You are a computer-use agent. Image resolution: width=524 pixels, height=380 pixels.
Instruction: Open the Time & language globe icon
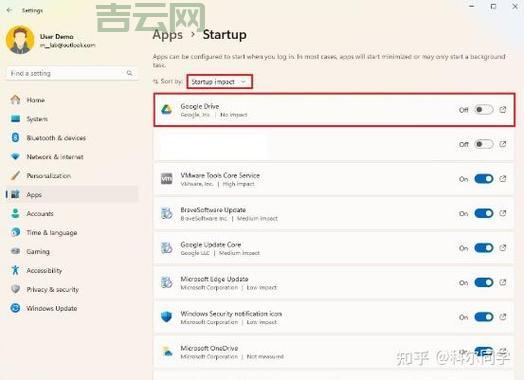click(x=15, y=232)
